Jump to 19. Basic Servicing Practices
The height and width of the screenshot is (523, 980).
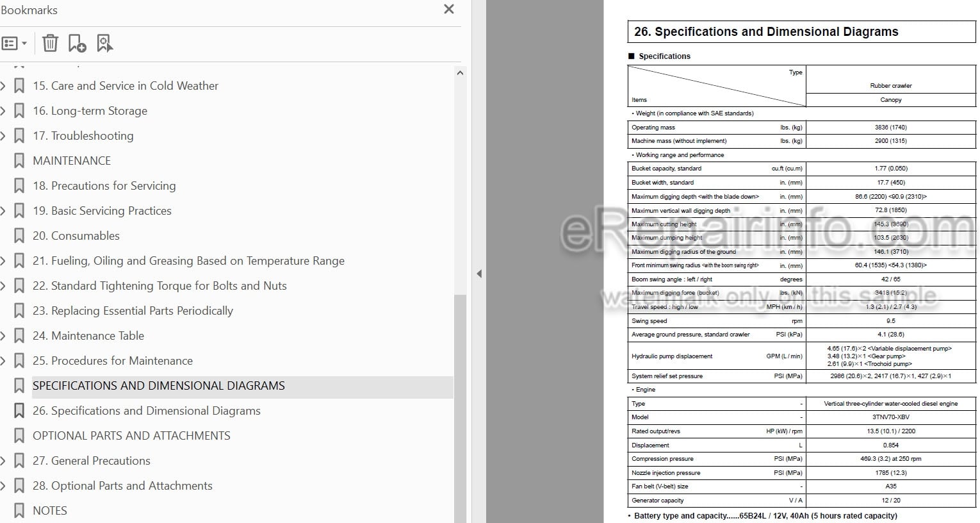tap(102, 211)
